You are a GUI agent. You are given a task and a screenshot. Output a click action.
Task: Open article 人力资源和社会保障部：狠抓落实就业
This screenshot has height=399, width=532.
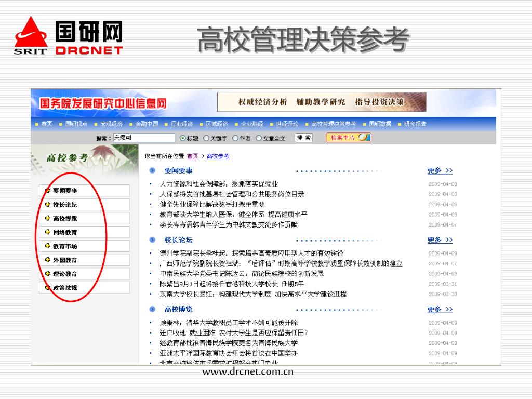(219, 184)
